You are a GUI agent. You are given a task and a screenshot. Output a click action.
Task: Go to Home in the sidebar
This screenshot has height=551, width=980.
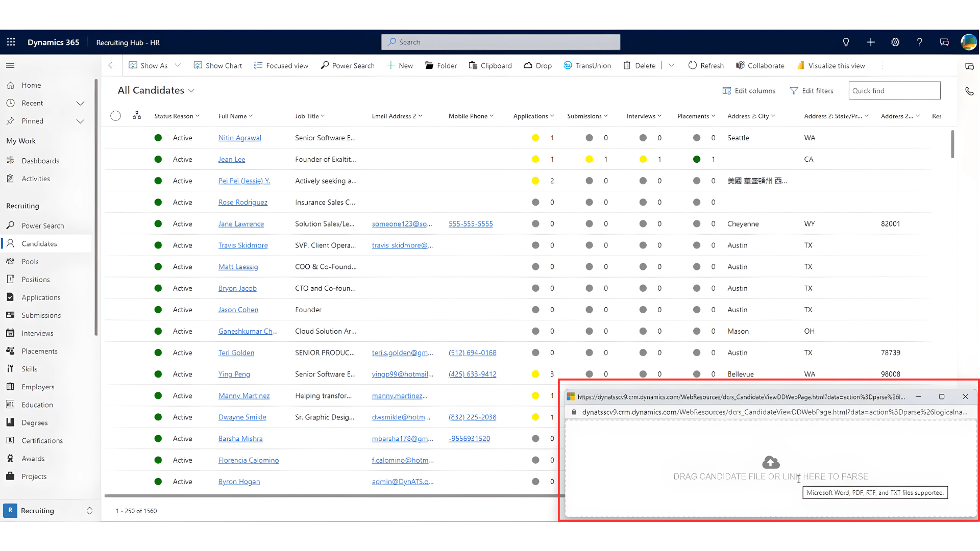pyautogui.click(x=31, y=85)
